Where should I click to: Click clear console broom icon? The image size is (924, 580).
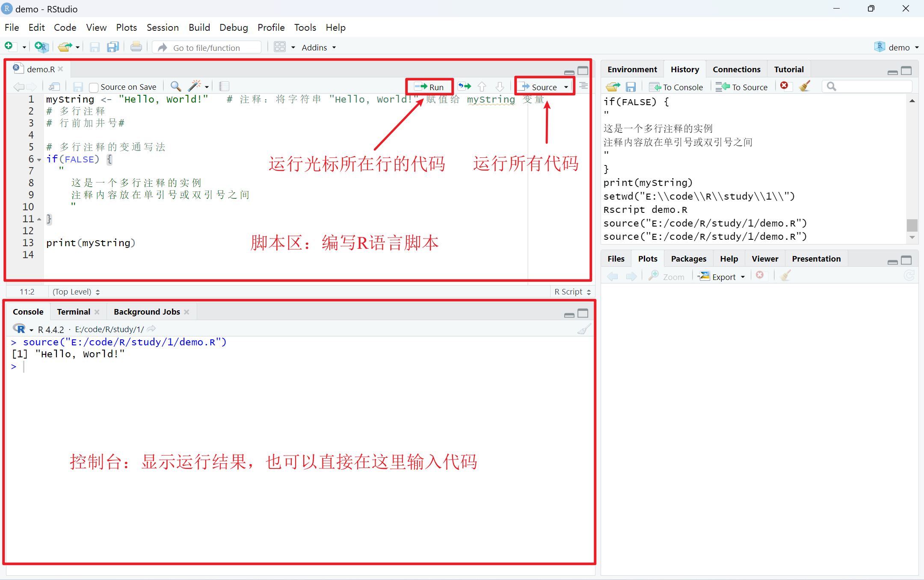[x=584, y=329]
